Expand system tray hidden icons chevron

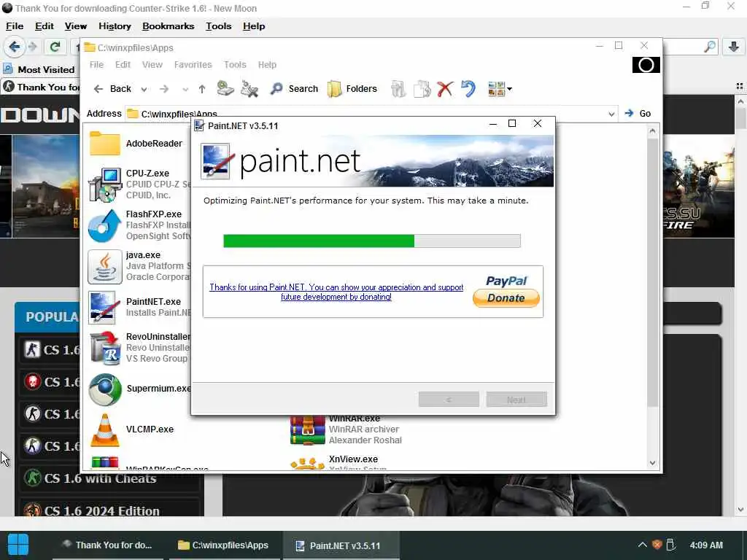tap(642, 545)
